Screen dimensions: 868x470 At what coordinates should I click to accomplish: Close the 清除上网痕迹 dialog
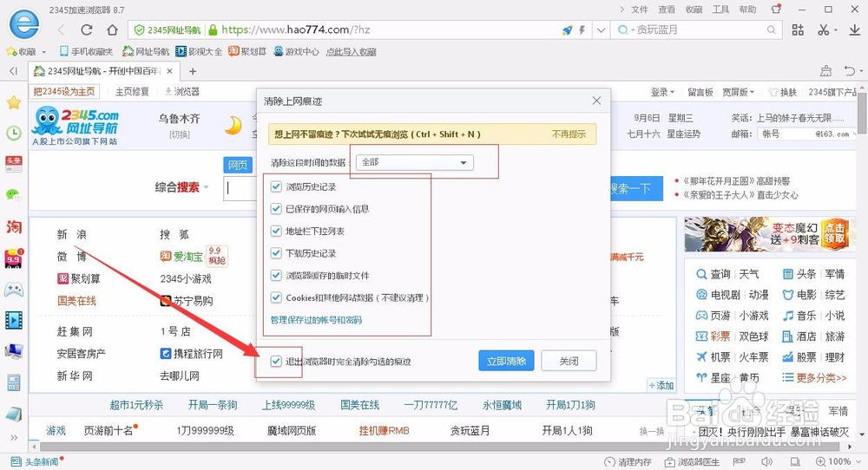coord(596,101)
